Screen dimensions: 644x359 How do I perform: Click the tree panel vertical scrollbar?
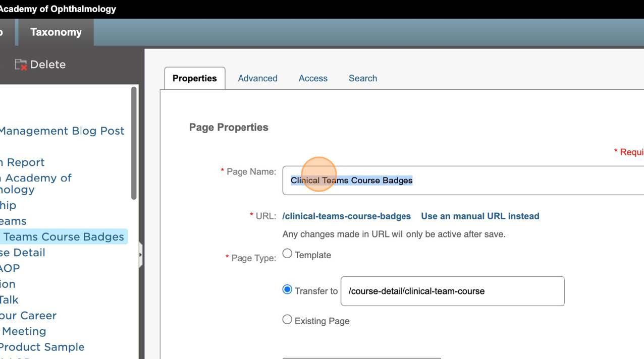[134, 143]
